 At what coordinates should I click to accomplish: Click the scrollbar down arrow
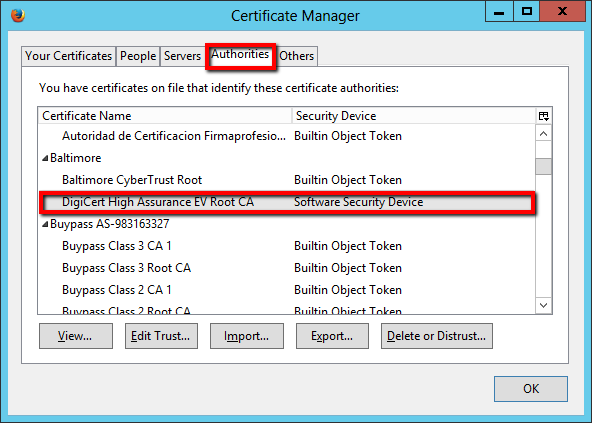point(544,305)
